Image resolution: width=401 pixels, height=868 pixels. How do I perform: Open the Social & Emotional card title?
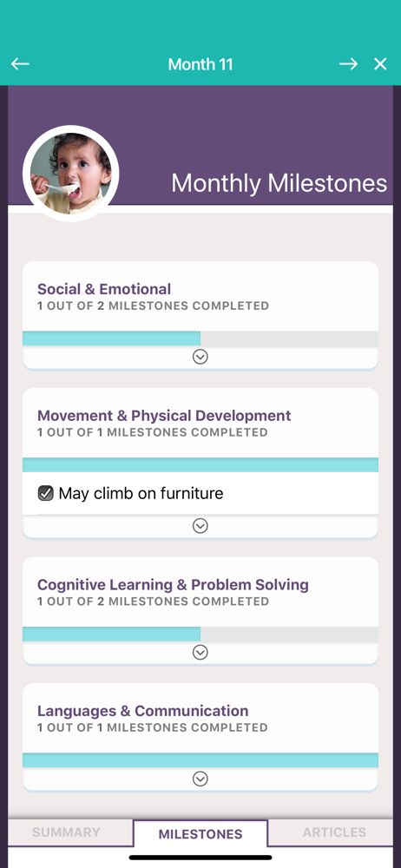click(104, 289)
